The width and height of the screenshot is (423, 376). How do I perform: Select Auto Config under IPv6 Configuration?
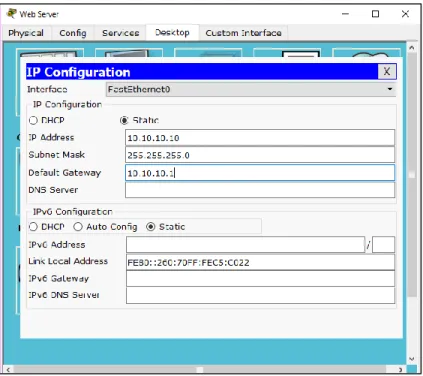tap(105, 227)
